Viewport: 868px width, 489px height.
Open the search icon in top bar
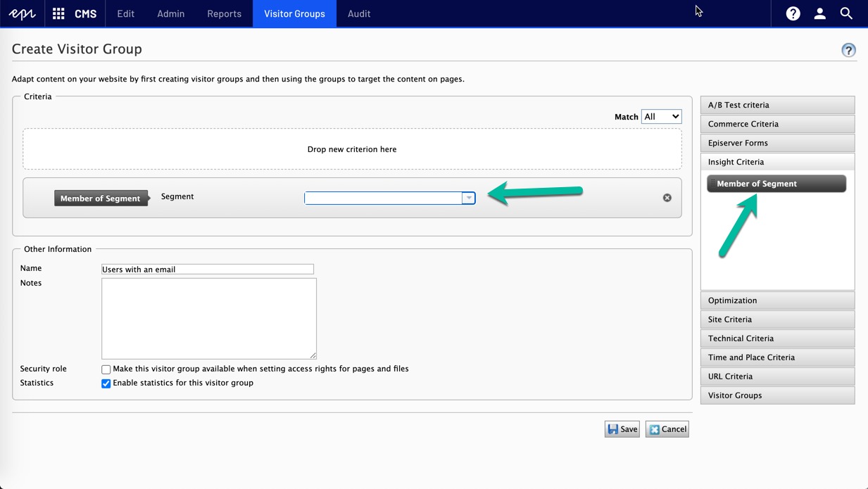click(846, 13)
